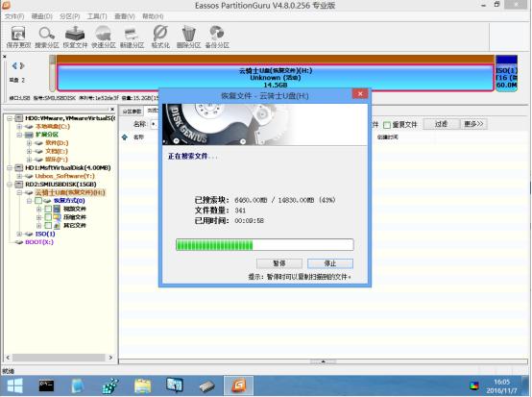Tick the video files checkbox in tree
Viewport: 532px width, 397px height.
click(x=48, y=209)
